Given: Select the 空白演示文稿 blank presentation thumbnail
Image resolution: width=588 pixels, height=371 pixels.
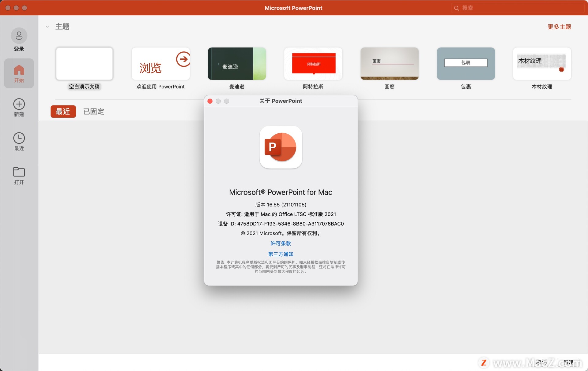Looking at the screenshot, I should pyautogui.click(x=85, y=64).
